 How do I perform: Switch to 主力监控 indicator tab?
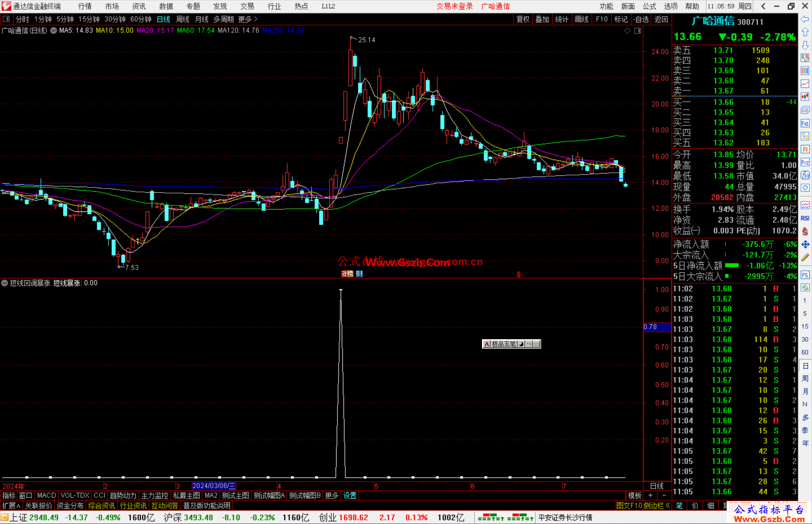pyautogui.click(x=155, y=495)
